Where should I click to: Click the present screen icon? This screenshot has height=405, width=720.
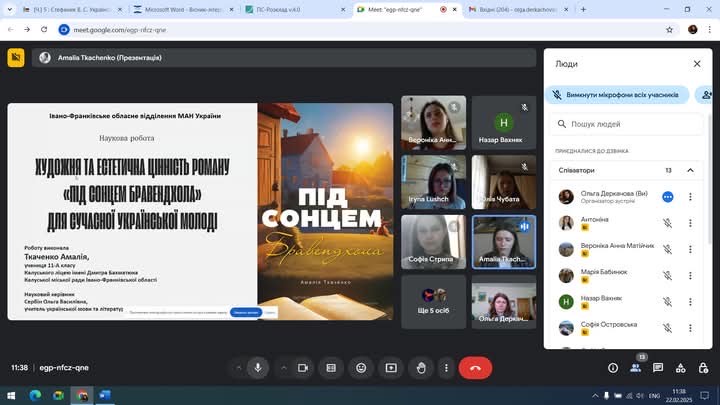391,367
